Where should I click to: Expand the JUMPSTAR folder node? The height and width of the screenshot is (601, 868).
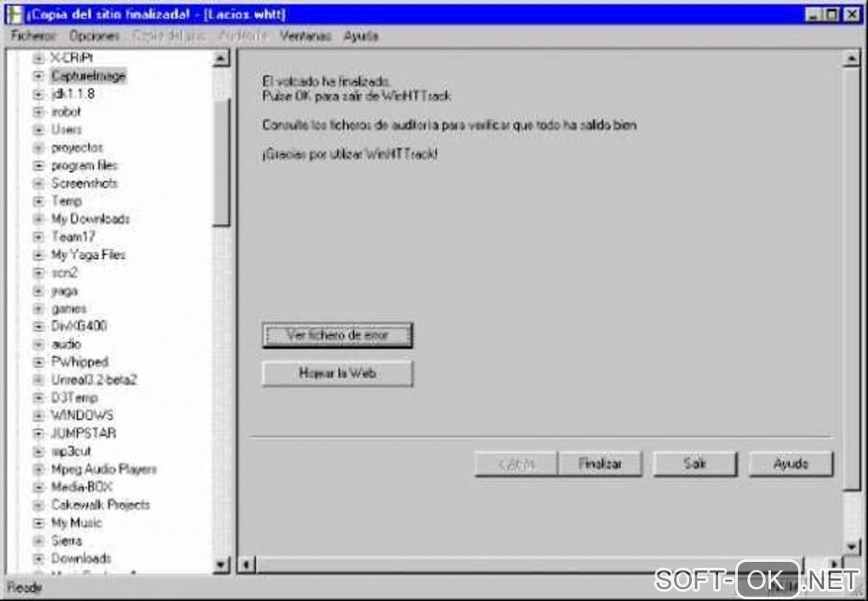38,432
